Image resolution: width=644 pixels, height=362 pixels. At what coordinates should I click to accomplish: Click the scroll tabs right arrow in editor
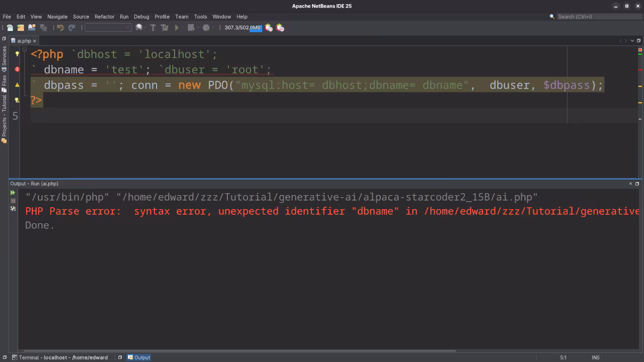[626, 41]
